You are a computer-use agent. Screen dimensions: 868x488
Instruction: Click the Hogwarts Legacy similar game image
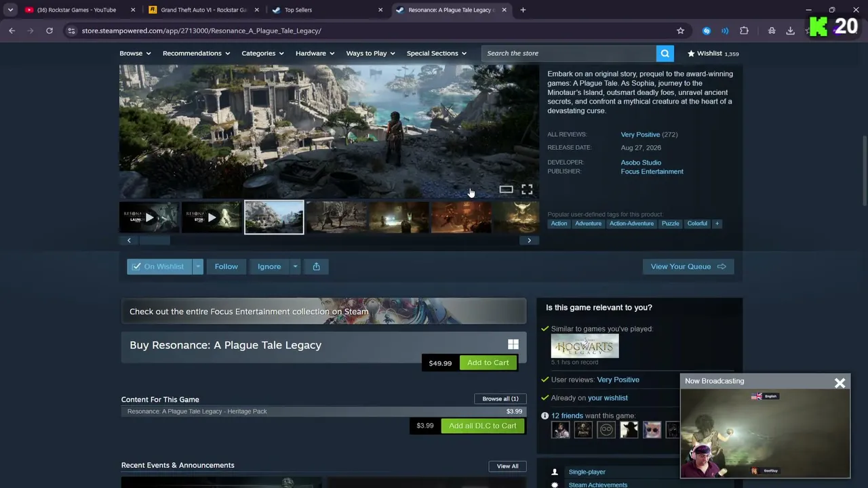(x=585, y=346)
